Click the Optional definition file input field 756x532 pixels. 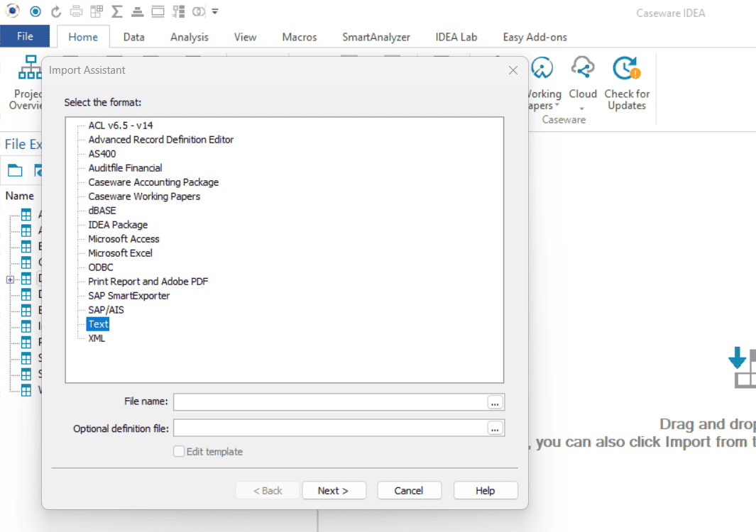point(330,428)
